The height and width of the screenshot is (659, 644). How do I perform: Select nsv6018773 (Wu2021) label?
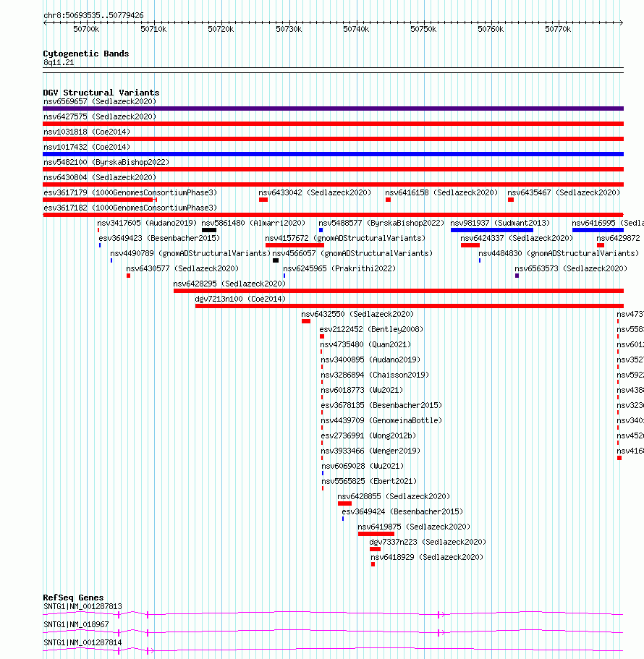pyautogui.click(x=362, y=390)
